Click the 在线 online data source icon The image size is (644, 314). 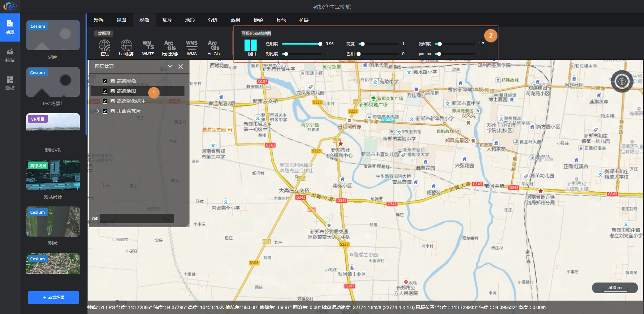[104, 46]
